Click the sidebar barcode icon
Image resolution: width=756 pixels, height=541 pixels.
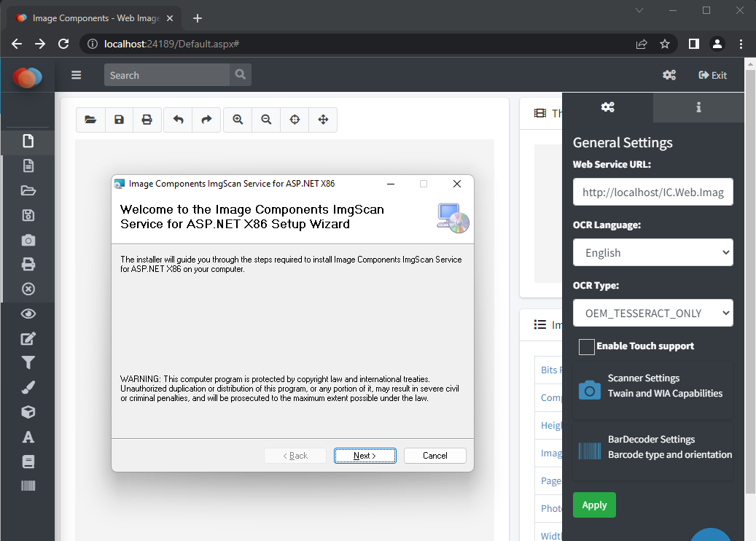28,486
